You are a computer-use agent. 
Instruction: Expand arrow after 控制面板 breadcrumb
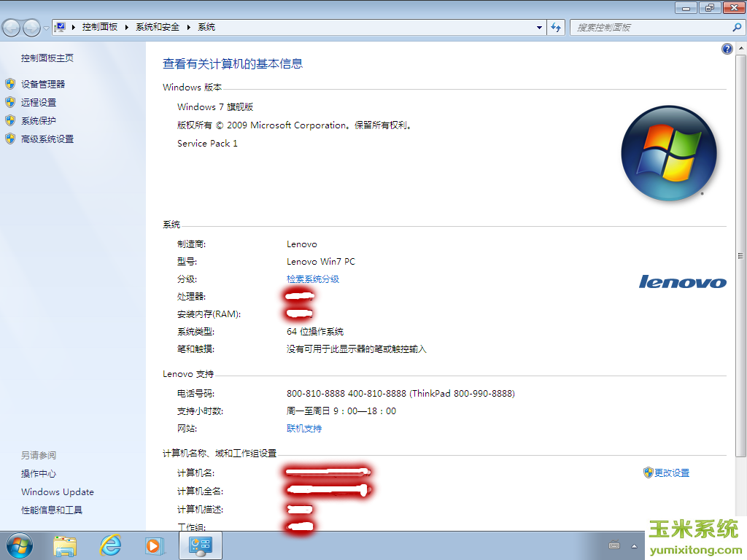tap(127, 27)
